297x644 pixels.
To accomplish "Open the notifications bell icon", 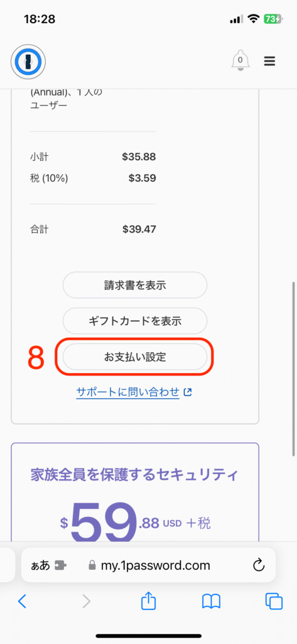I will pyautogui.click(x=240, y=61).
